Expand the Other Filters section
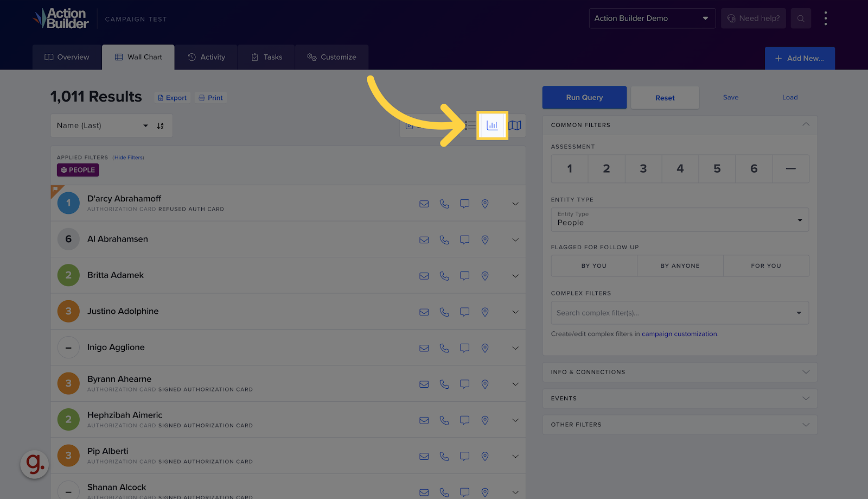This screenshot has height=499, width=868. click(680, 425)
